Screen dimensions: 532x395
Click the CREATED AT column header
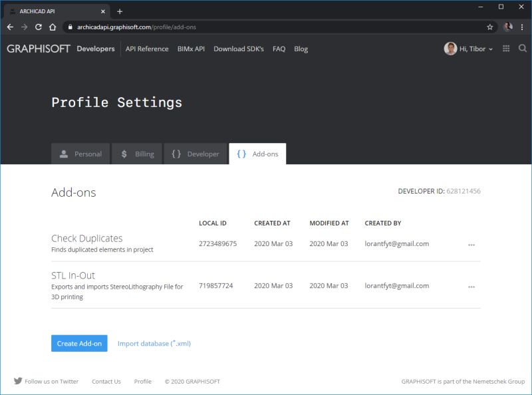click(x=272, y=223)
